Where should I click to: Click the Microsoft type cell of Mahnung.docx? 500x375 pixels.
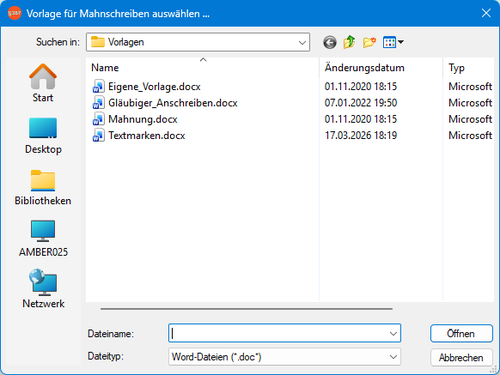pyautogui.click(x=470, y=119)
